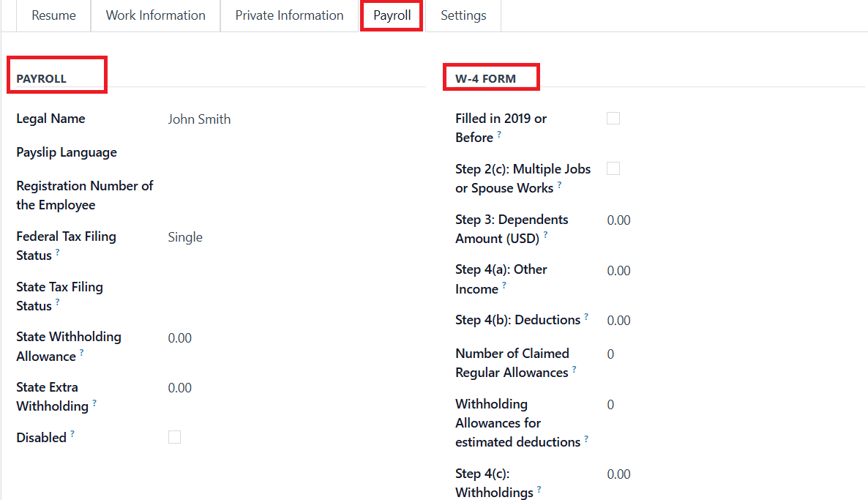
Task: Click help icon beside Filled in 2019 or Before
Action: pyautogui.click(x=499, y=135)
